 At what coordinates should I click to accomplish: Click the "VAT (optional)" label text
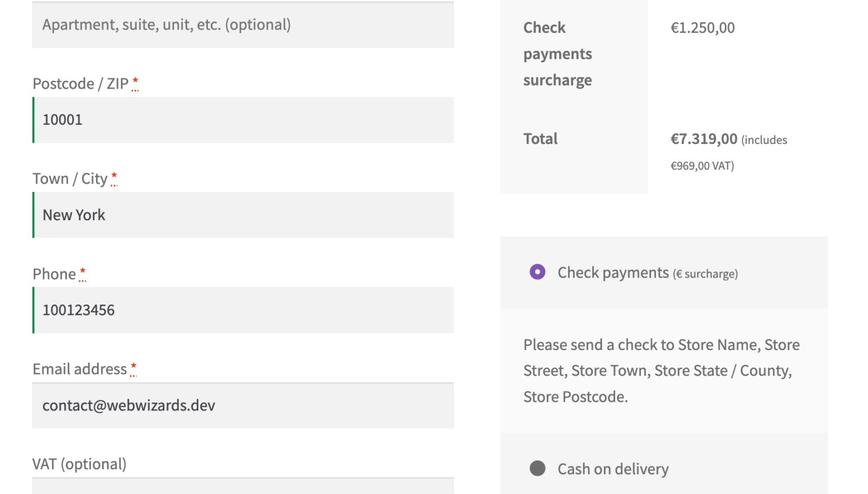pyautogui.click(x=79, y=464)
